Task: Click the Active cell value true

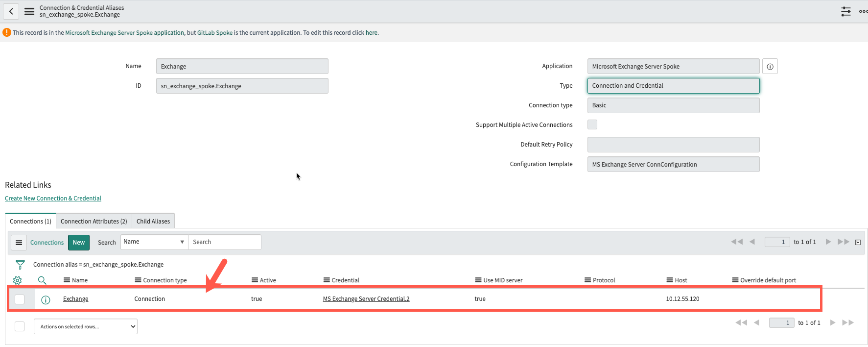Action: coord(257,299)
